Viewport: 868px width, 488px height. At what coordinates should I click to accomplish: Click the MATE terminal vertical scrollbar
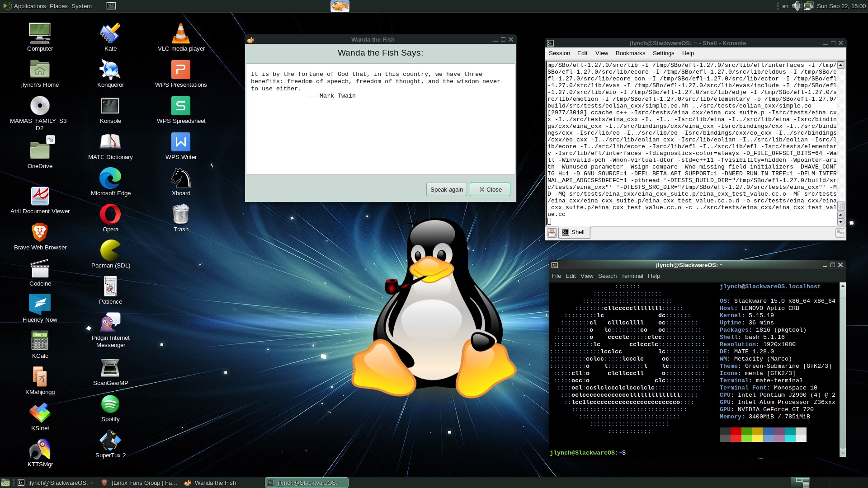coord(842,370)
